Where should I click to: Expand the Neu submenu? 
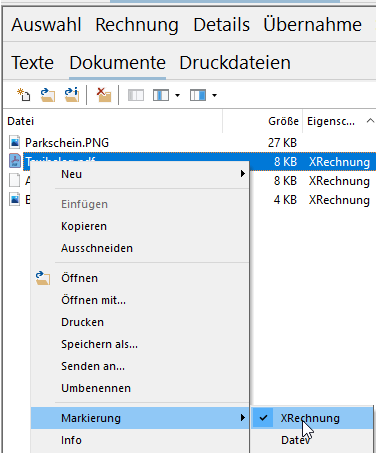point(140,174)
